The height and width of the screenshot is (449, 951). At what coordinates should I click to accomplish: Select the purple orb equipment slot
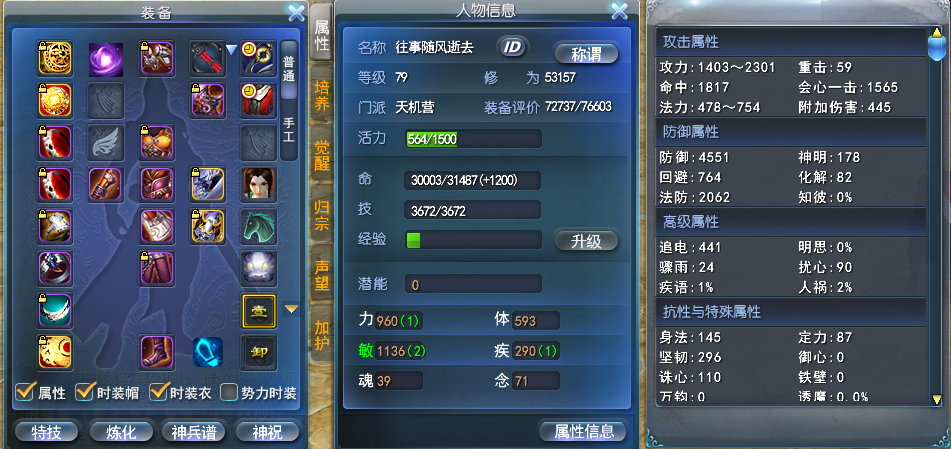pyautogui.click(x=106, y=59)
